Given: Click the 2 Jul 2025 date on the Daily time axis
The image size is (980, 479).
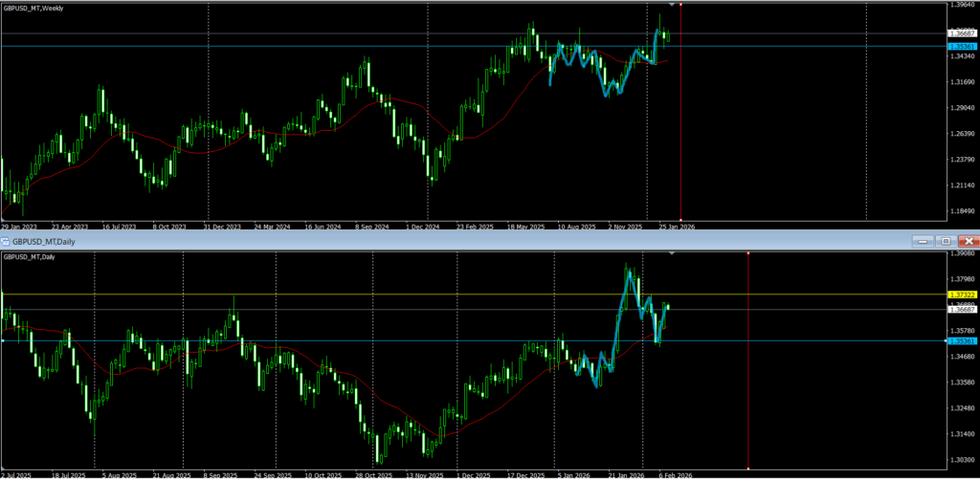Looking at the screenshot, I should coord(17,474).
